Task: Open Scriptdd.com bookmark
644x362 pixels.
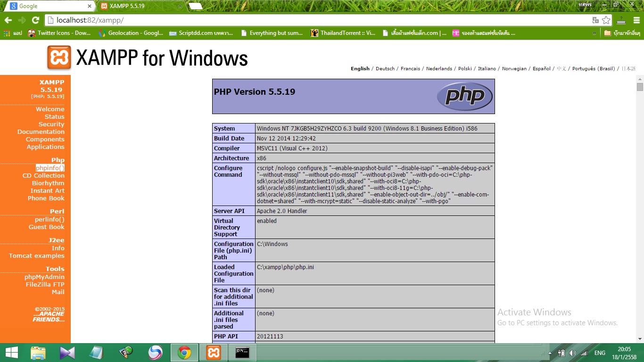Action: (202, 33)
